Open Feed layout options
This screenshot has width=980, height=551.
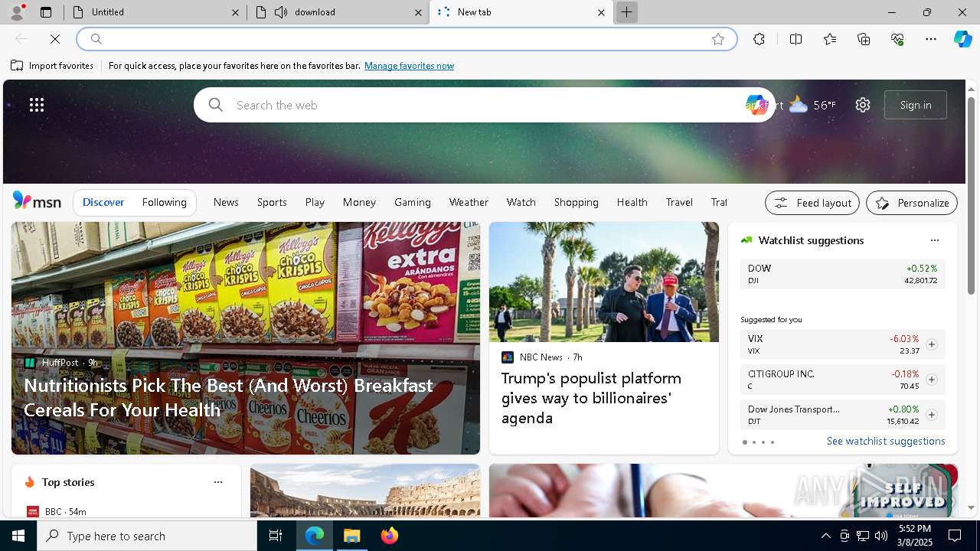[812, 203]
